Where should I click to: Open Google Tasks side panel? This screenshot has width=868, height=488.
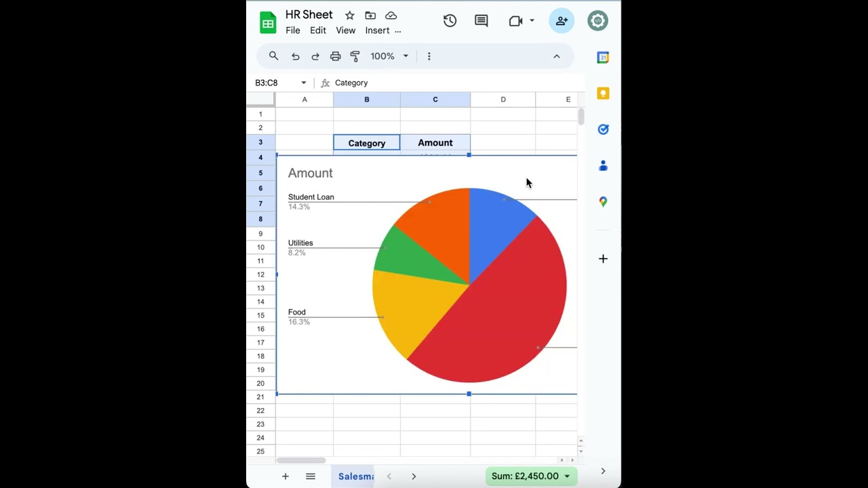click(x=603, y=129)
